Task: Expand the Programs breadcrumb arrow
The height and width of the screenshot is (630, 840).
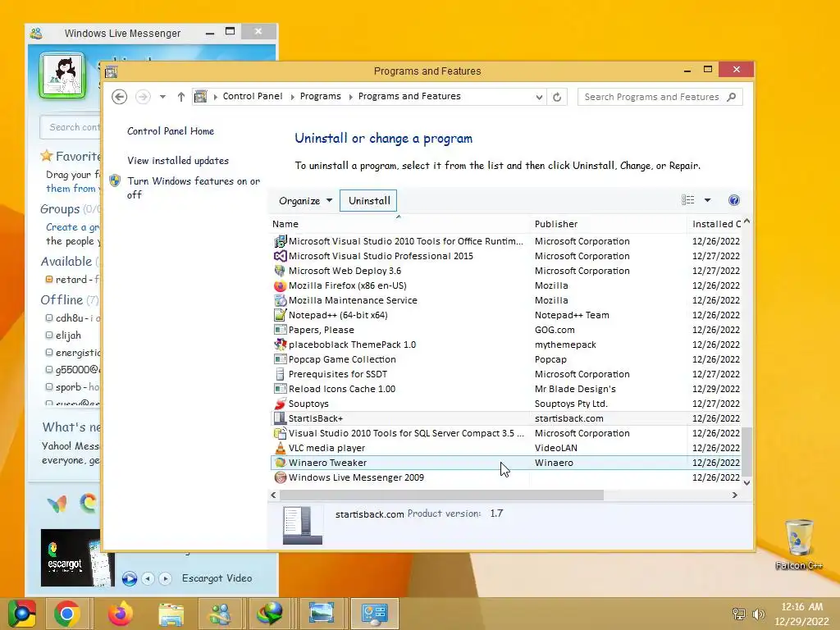Action: (351, 97)
